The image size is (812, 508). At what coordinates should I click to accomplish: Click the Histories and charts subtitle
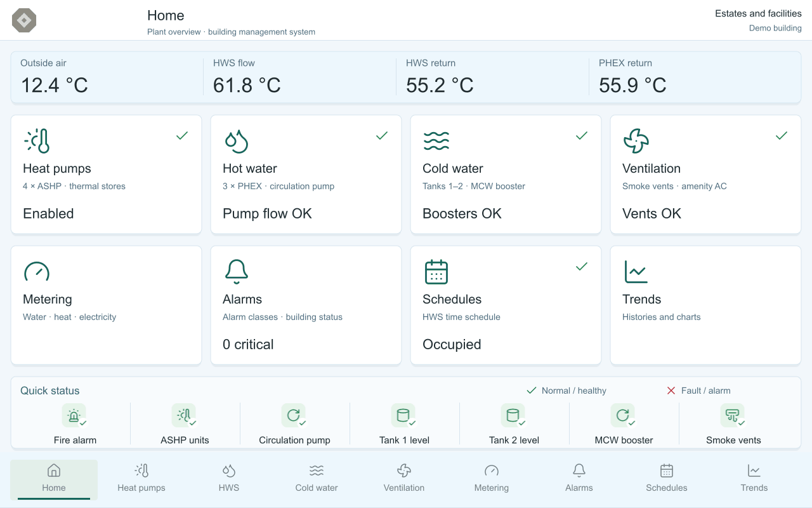point(662,317)
